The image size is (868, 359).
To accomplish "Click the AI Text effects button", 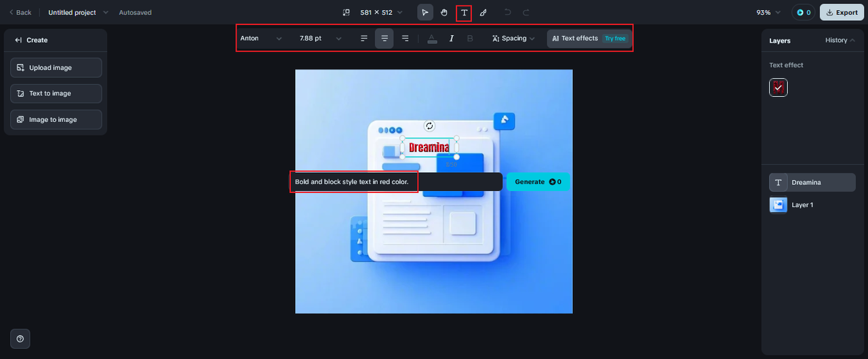I will pos(589,39).
